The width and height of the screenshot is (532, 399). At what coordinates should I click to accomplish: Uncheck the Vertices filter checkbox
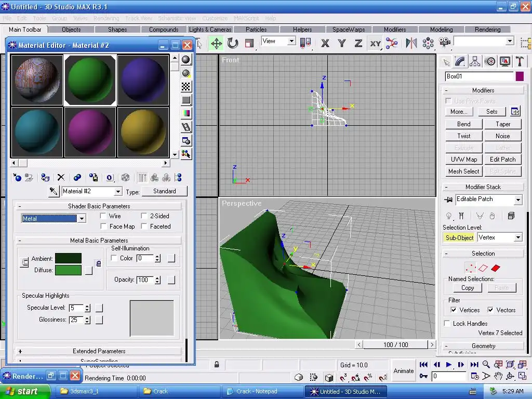(x=453, y=310)
